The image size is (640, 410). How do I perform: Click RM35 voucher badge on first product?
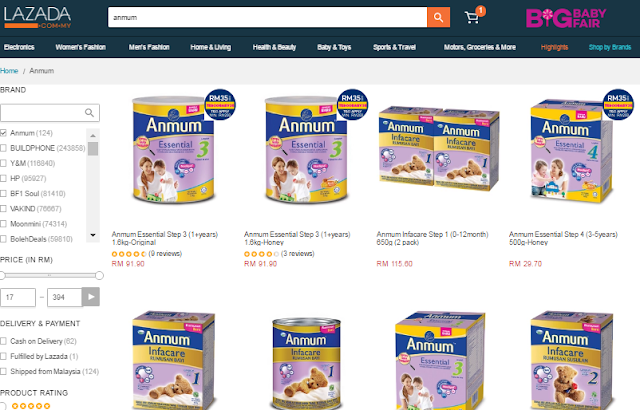pyautogui.click(x=220, y=104)
